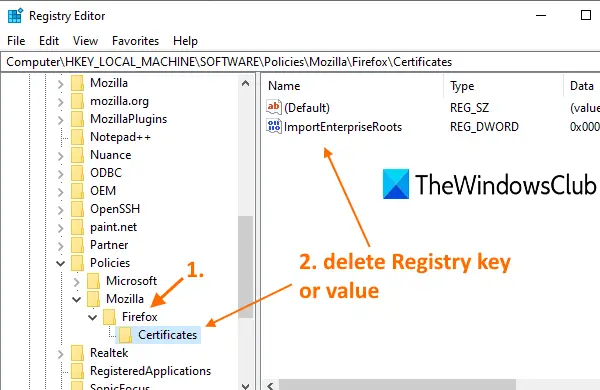The height and width of the screenshot is (390, 600).
Task: Click the Certificates folder icon
Action: point(126,335)
